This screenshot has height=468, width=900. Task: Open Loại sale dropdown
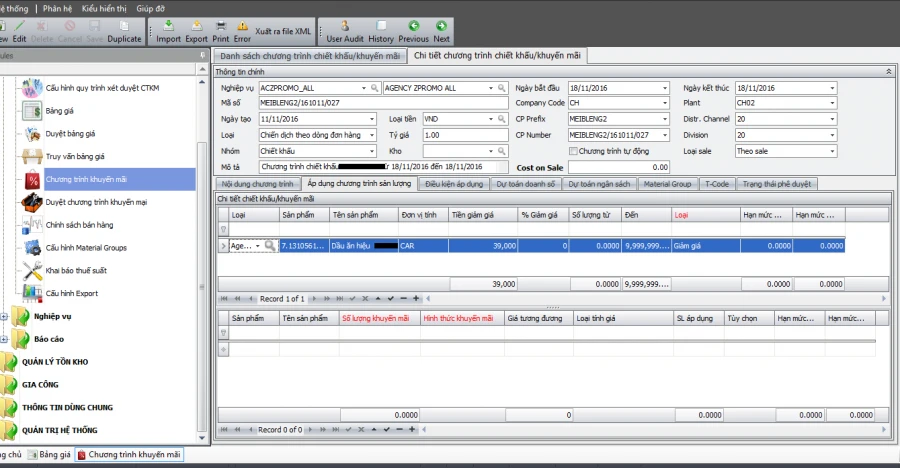coord(832,151)
